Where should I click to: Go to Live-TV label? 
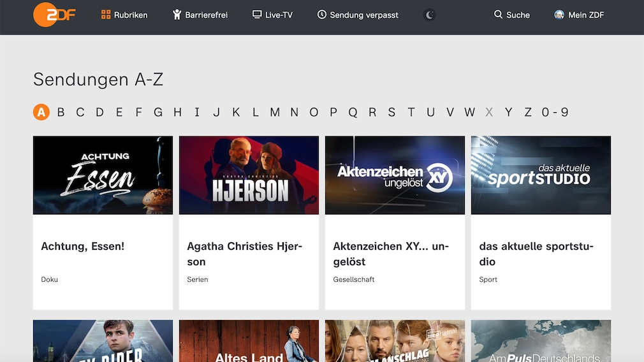279,15
